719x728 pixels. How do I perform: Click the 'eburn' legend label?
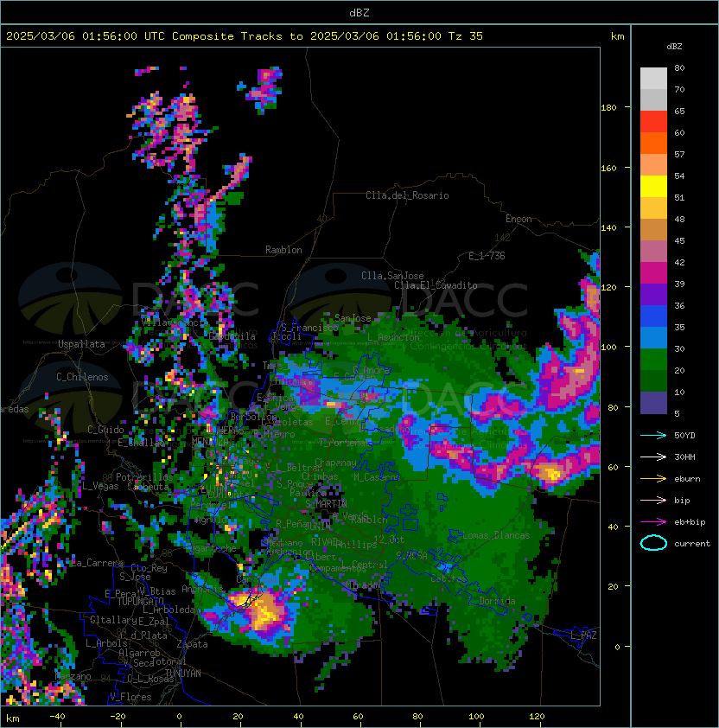click(x=687, y=479)
